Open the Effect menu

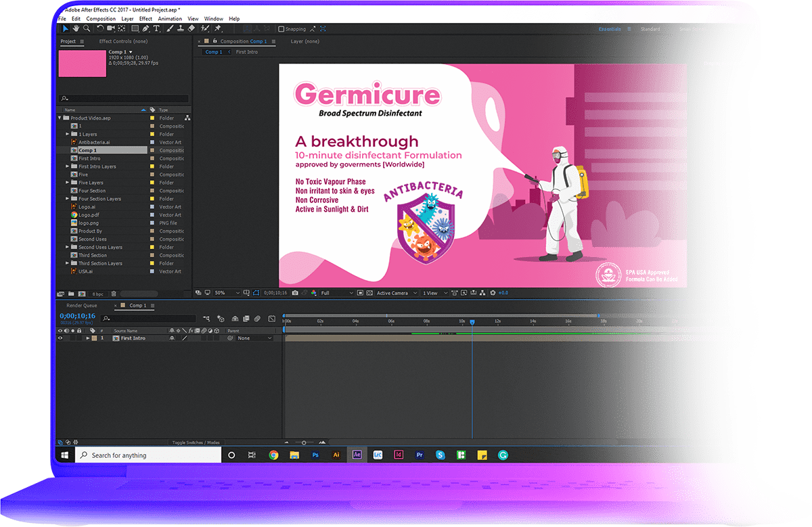[145, 19]
